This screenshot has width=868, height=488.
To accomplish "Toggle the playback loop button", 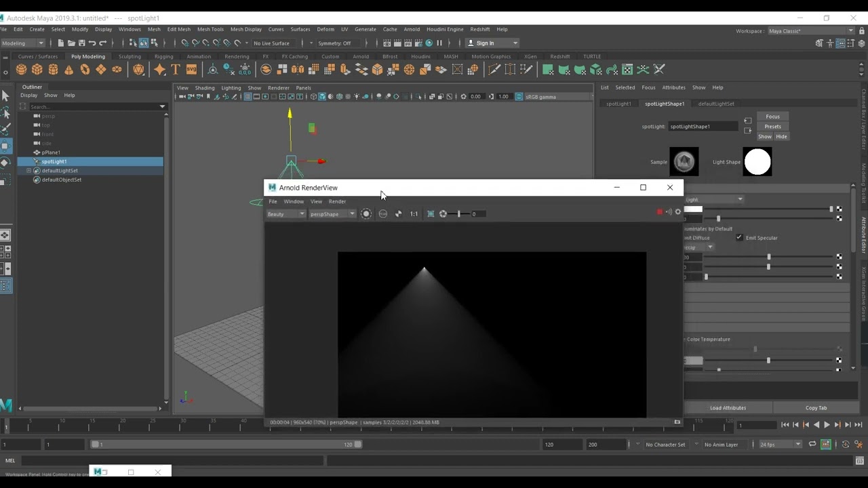I will (812, 444).
